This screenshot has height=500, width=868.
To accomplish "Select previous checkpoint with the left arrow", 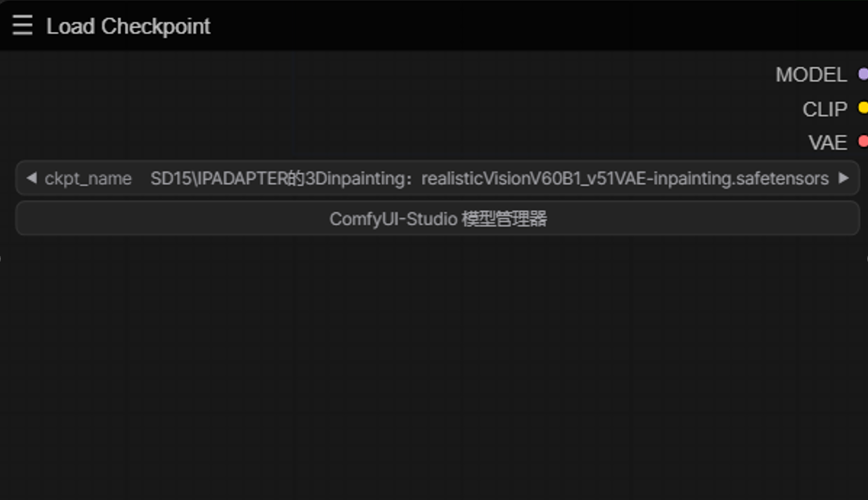I will pos(31,178).
